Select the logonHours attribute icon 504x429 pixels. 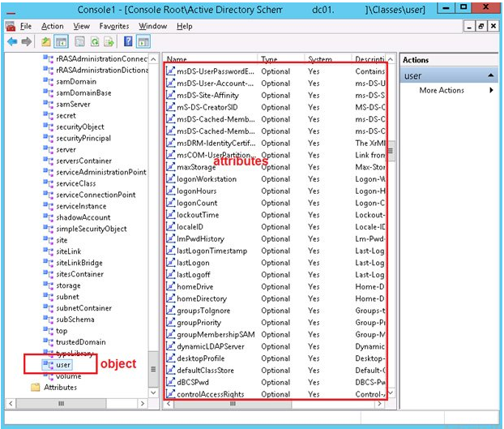(x=170, y=191)
